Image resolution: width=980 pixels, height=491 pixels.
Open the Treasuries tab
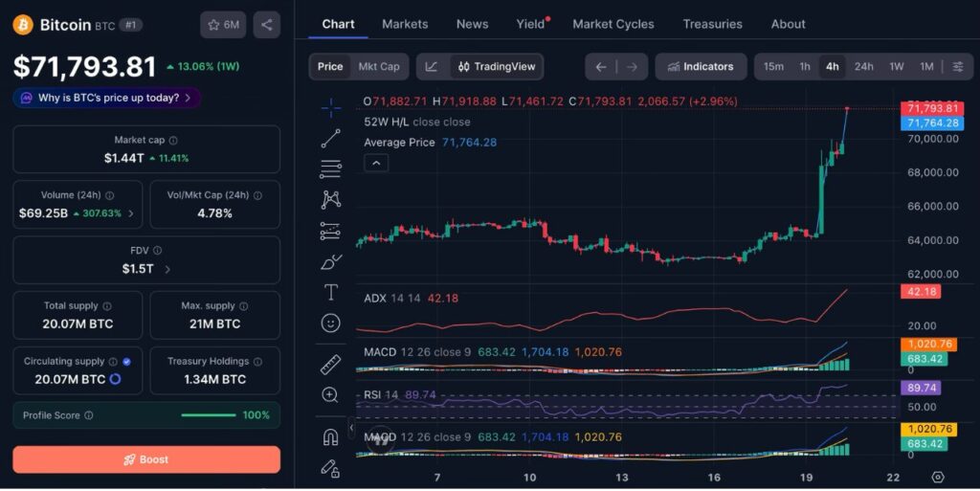(712, 24)
